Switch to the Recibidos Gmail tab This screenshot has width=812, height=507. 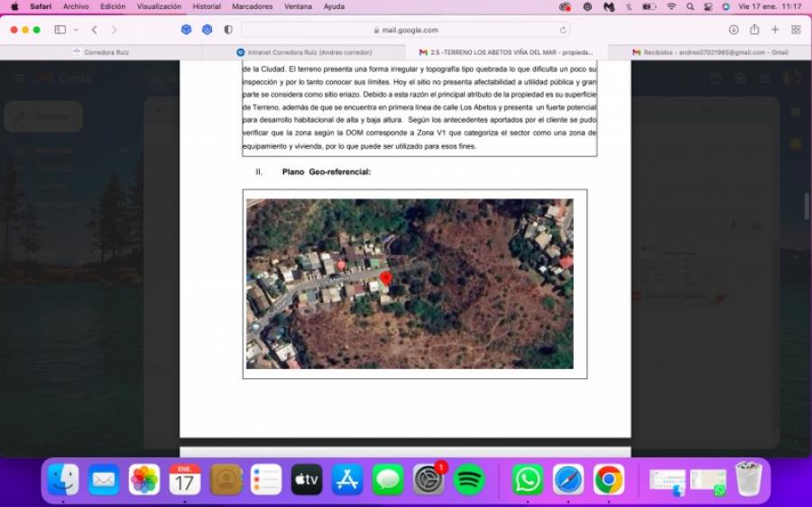(709, 52)
